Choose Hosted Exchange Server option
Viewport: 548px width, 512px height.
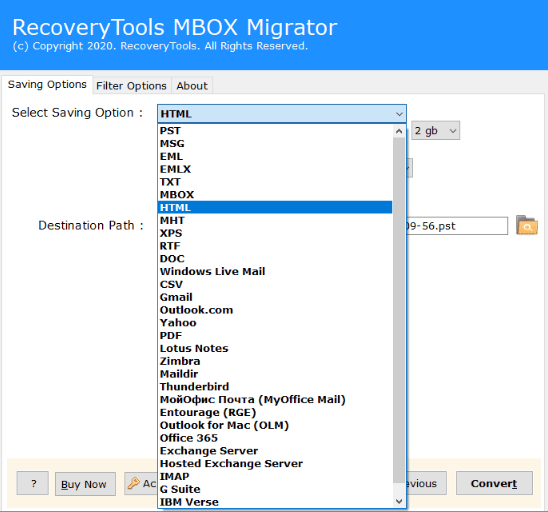pyautogui.click(x=275, y=463)
